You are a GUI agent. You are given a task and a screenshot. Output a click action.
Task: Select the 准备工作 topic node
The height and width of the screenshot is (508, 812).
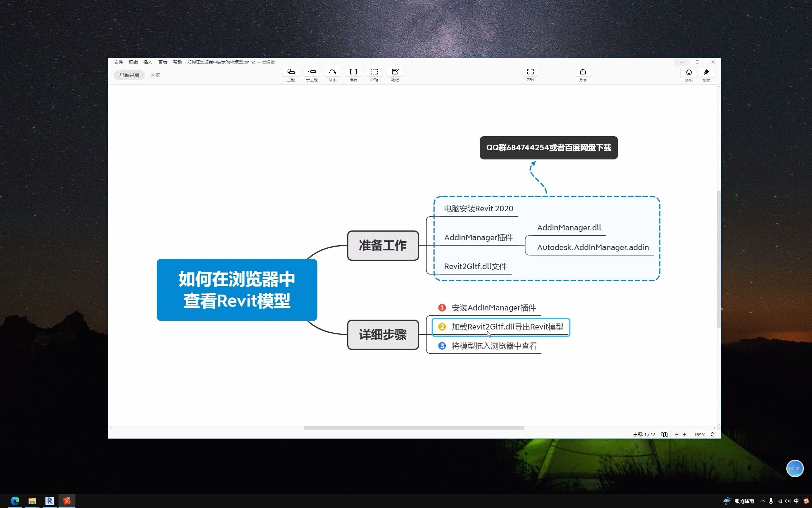point(383,246)
